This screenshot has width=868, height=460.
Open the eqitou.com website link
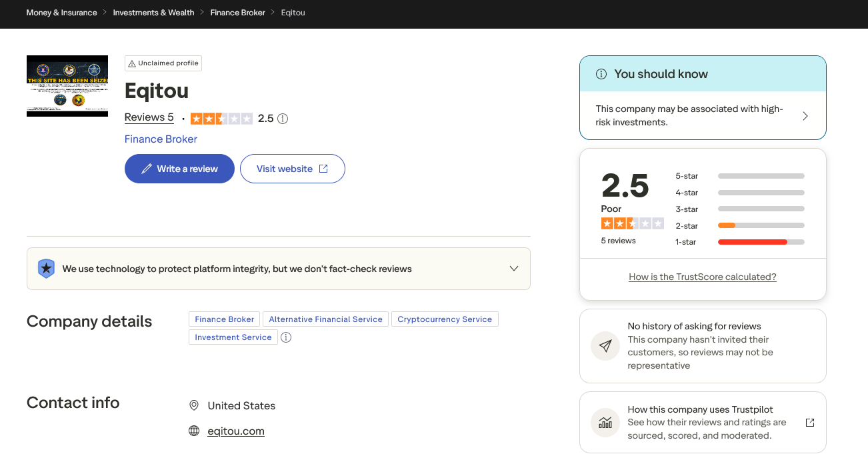coord(236,431)
